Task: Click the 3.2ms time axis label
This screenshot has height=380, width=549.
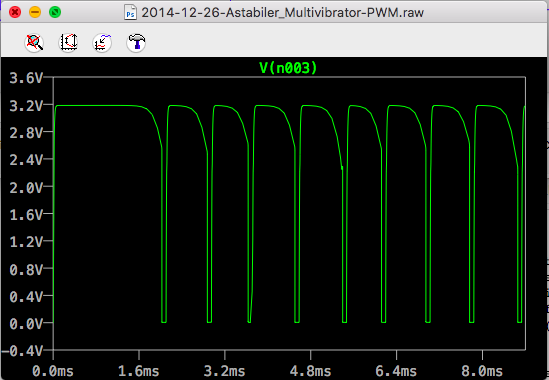Action: [224, 371]
